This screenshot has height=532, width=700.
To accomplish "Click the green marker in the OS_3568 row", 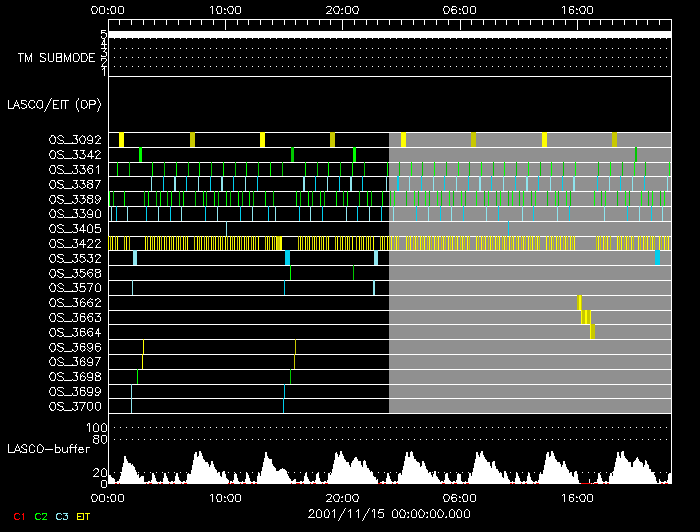I will coord(291,273).
